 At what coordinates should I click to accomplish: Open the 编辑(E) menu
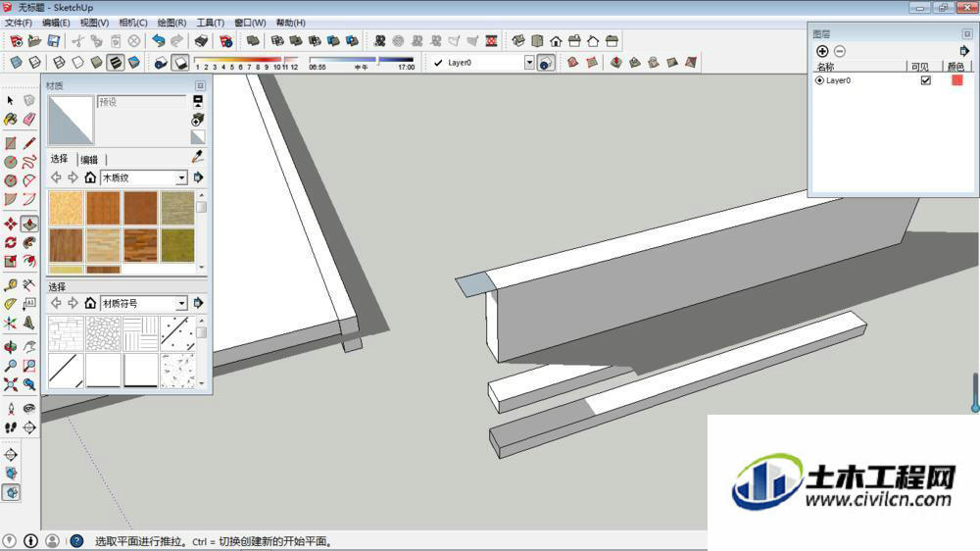pyautogui.click(x=56, y=23)
